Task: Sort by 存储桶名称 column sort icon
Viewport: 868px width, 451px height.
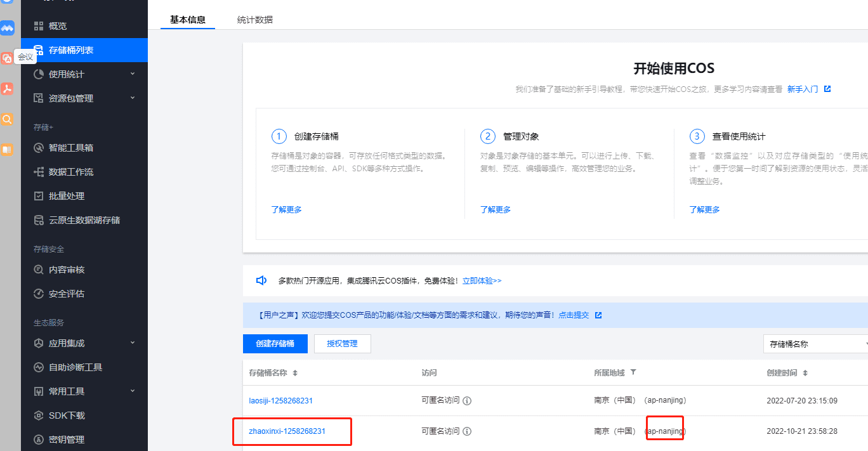Action: [x=295, y=373]
